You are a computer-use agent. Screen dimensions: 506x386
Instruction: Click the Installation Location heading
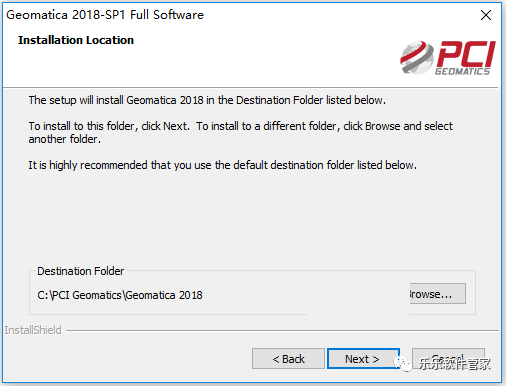76,40
